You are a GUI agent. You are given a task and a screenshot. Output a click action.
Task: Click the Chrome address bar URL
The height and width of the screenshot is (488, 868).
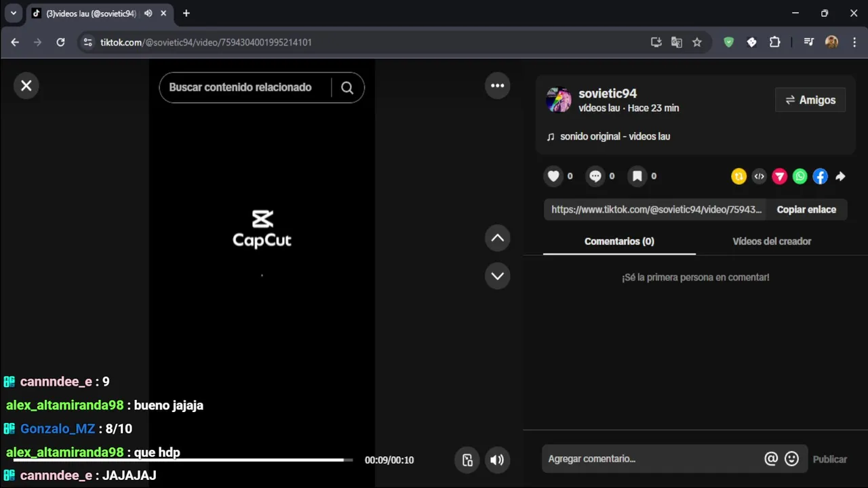click(x=206, y=42)
